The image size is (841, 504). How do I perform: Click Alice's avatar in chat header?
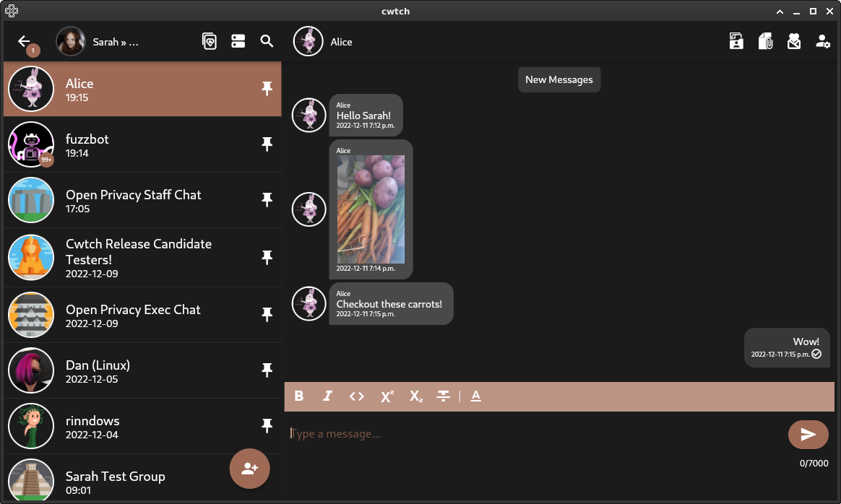(309, 41)
